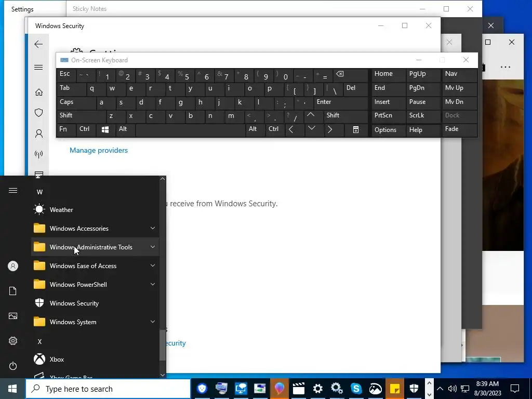The width and height of the screenshot is (532, 399).
Task: Open user account icon in Start
Action: coord(13,266)
